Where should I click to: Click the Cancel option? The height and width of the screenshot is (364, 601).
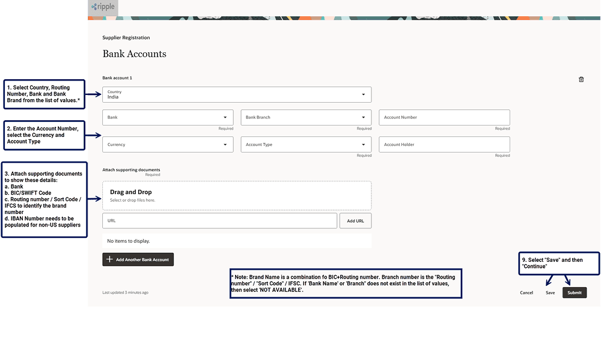[526, 293]
